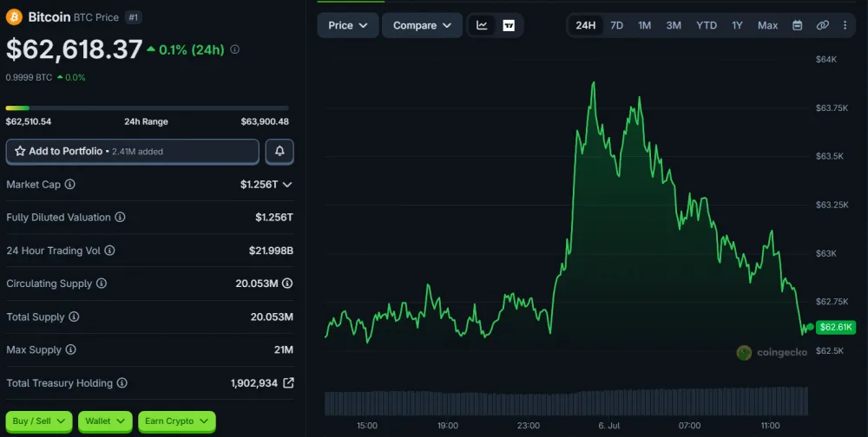Open info icon next to Circulating Supply label
Viewport: 868px width, 437px height.
[x=102, y=284]
